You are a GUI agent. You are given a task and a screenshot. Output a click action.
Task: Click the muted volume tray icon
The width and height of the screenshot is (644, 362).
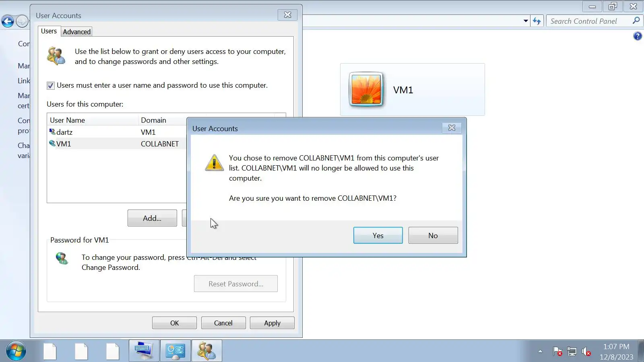(x=586, y=352)
